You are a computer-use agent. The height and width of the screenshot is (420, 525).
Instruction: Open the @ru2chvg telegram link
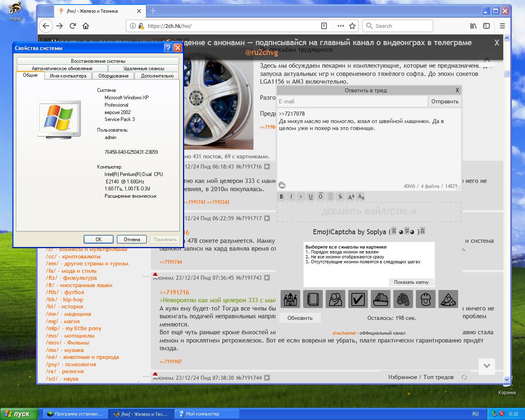point(262,52)
